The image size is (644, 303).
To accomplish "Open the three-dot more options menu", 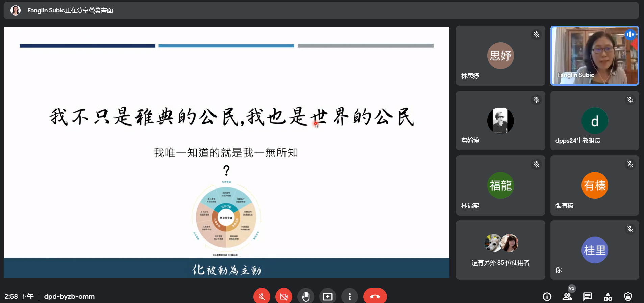I will coord(349,296).
